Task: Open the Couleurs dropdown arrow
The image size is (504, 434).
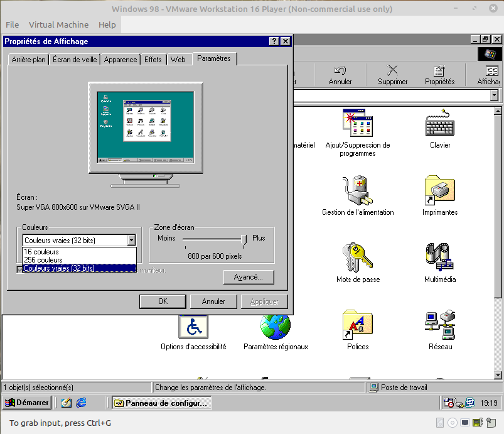Action: (131, 240)
